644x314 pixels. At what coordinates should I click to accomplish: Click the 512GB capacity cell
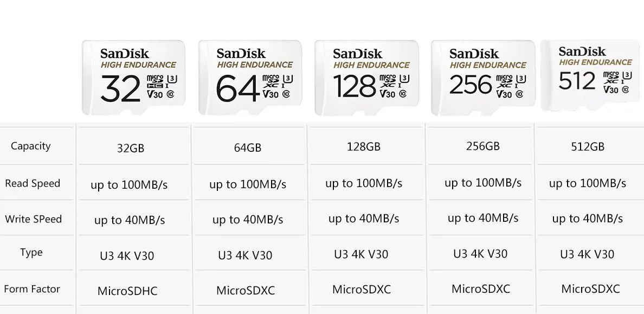pos(588,147)
